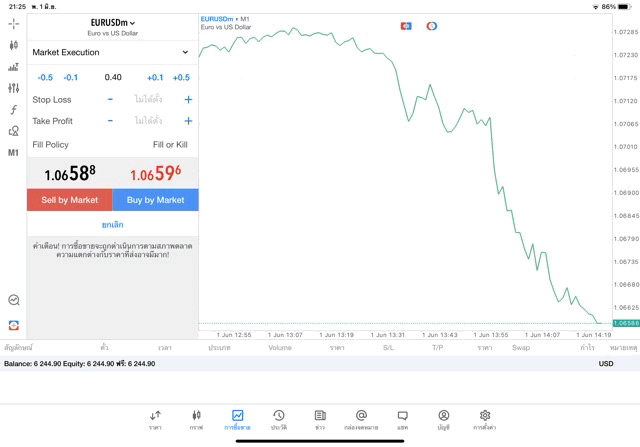Click the blue cancel link below order buttons

point(113,225)
